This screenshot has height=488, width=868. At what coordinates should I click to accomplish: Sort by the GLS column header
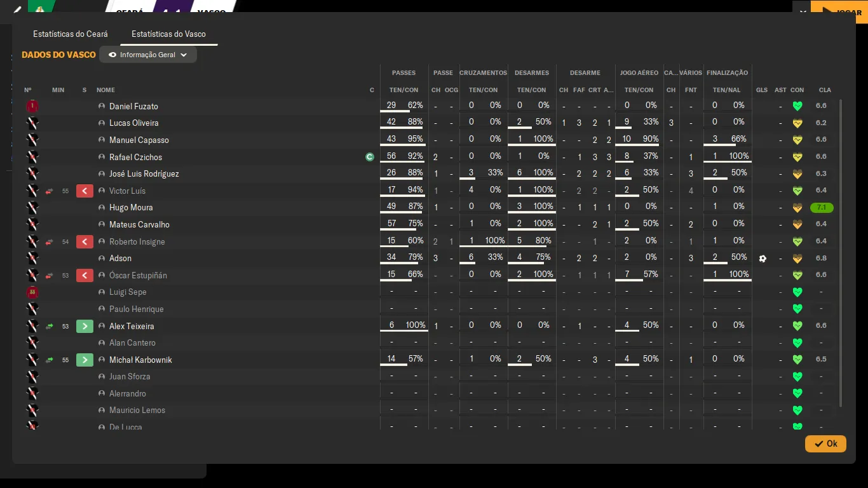coord(762,90)
